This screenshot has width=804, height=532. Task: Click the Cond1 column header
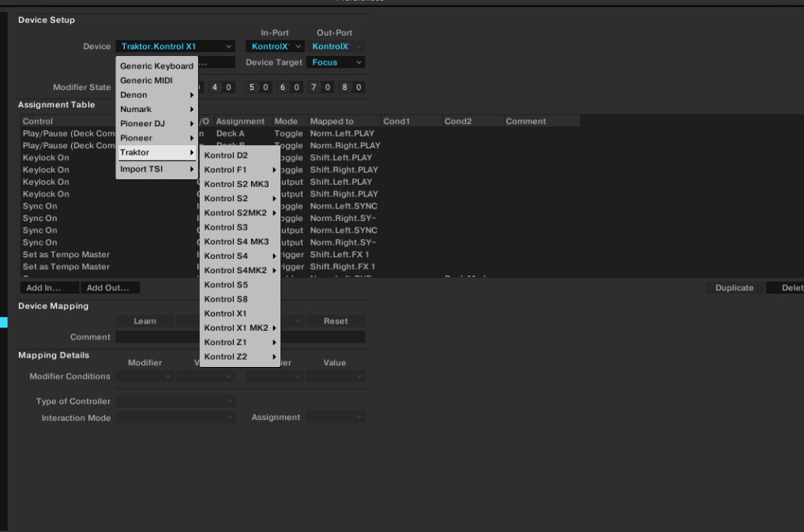[x=411, y=121]
